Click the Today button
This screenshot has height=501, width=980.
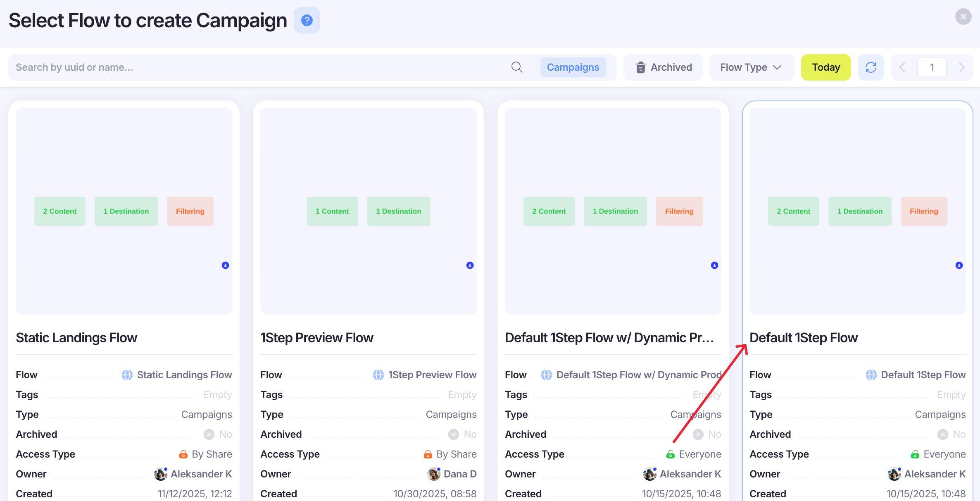pos(826,67)
